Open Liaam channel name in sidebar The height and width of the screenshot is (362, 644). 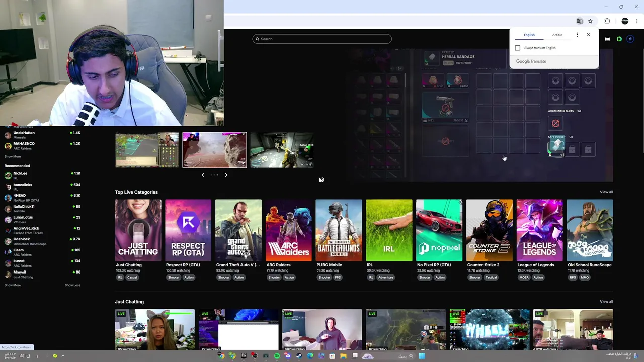click(x=19, y=250)
